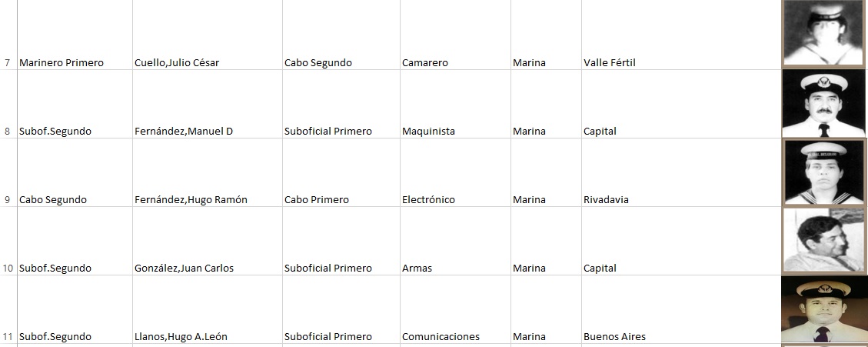Click row number 11 header
868x347 pixels.
(x=7, y=337)
